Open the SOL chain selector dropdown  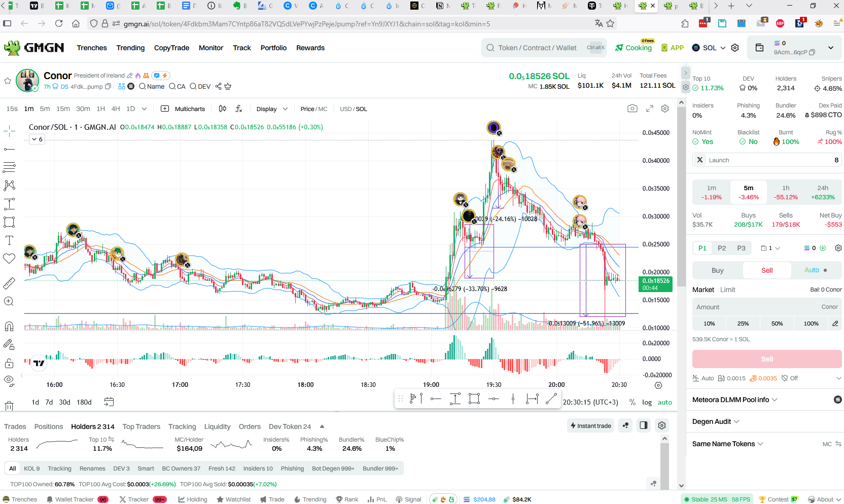coord(709,48)
